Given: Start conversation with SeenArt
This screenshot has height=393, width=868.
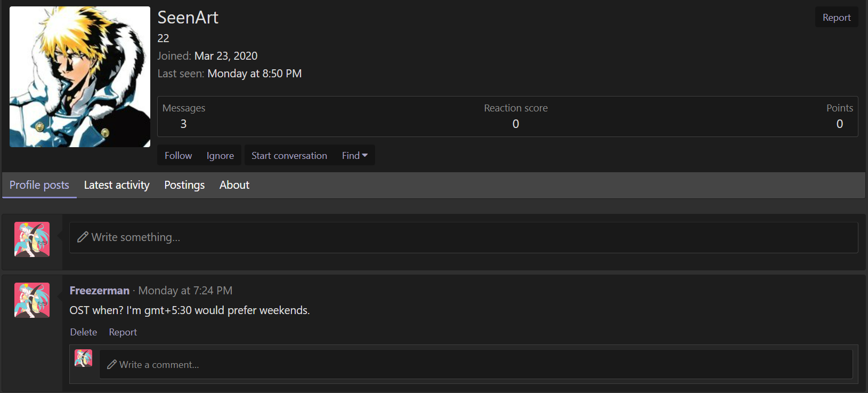Looking at the screenshot, I should [289, 155].
